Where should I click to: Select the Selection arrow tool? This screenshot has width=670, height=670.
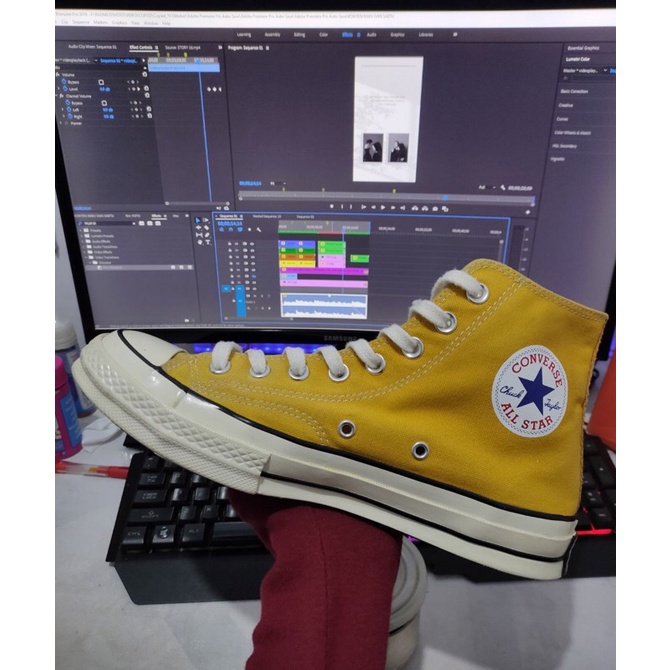pyautogui.click(x=198, y=220)
